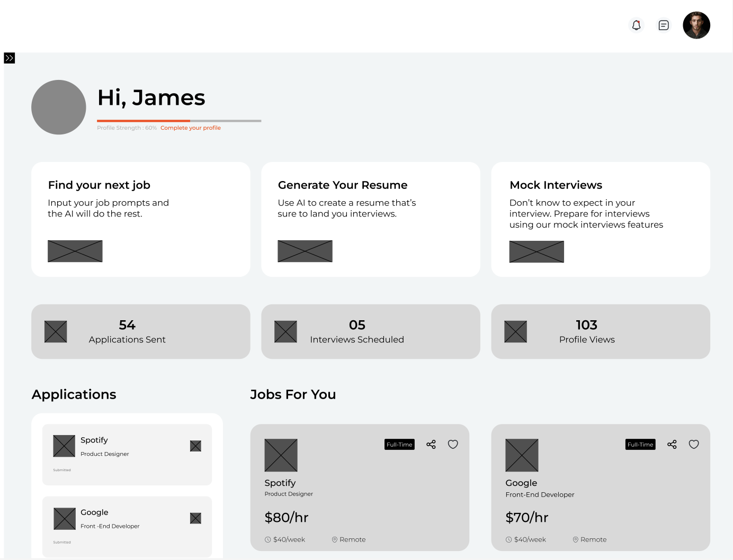This screenshot has height=560, width=733.
Task: Click the Applications section heading
Action: click(x=74, y=395)
